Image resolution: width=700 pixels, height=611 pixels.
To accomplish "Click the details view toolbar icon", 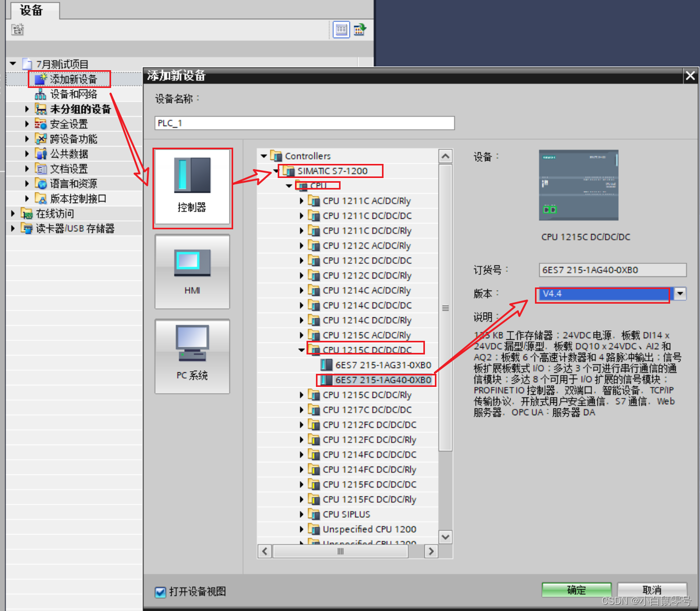I will 342,30.
